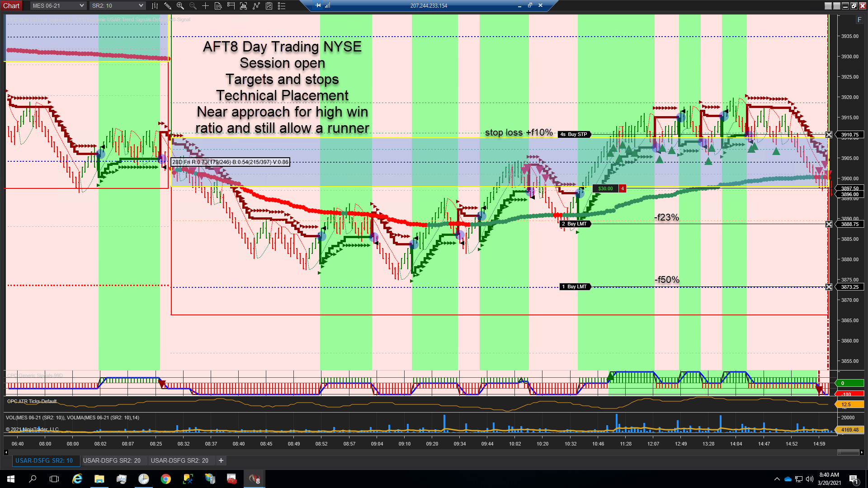The height and width of the screenshot is (488, 868).
Task: Open the Data Series icon
Action: point(244,6)
